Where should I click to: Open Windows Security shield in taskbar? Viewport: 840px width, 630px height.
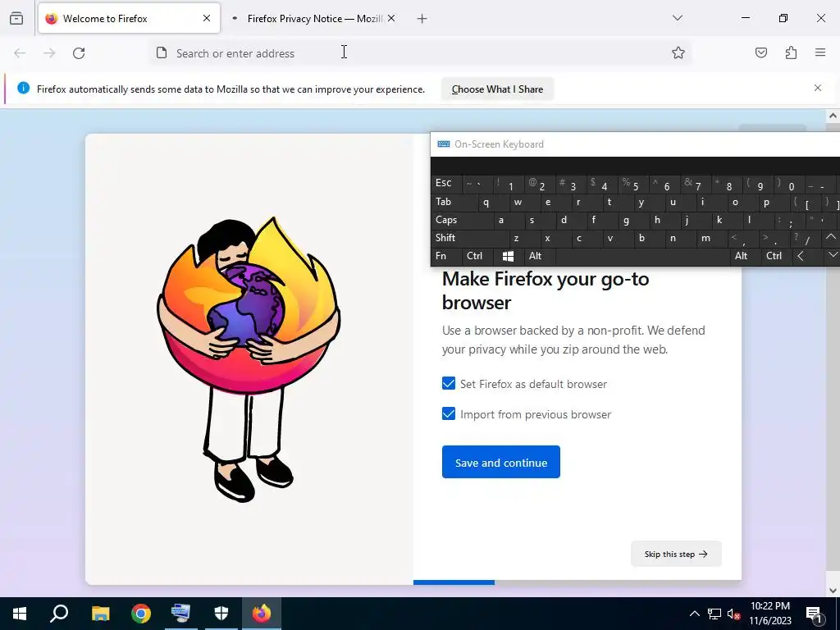(x=221, y=614)
